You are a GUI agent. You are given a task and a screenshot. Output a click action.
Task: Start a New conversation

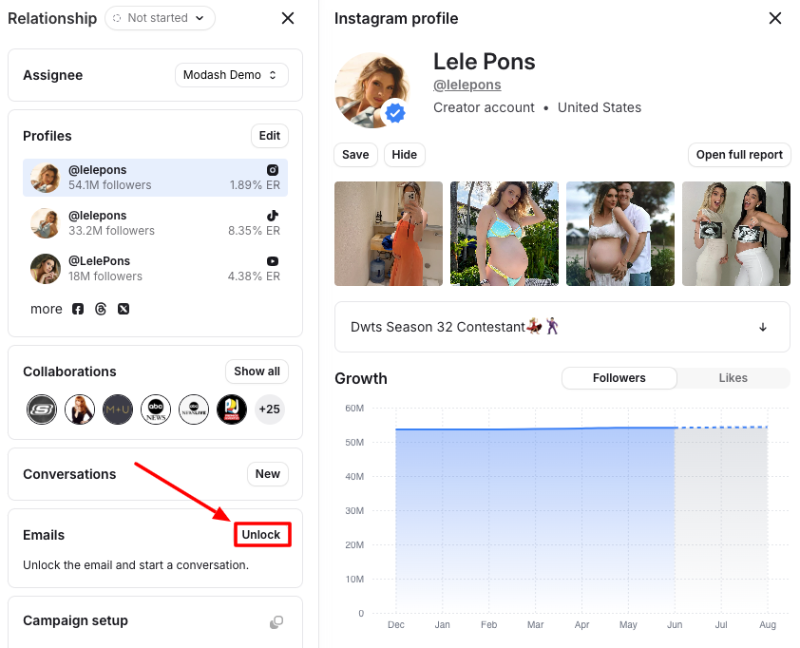(268, 474)
